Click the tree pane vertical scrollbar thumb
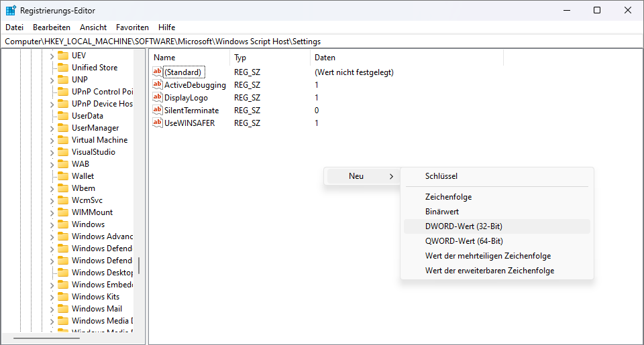Viewport: 644px width, 345px height. 139,265
